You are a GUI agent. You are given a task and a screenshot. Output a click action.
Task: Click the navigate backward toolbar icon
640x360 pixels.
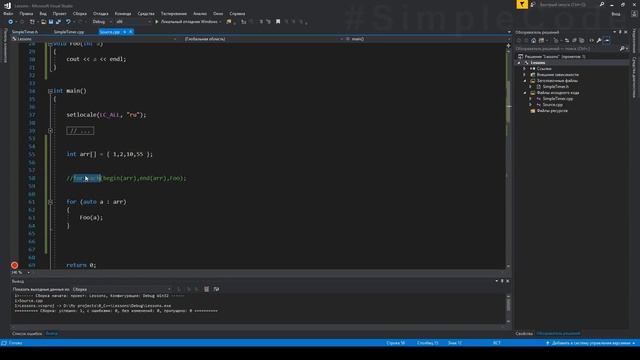[x=11, y=22]
